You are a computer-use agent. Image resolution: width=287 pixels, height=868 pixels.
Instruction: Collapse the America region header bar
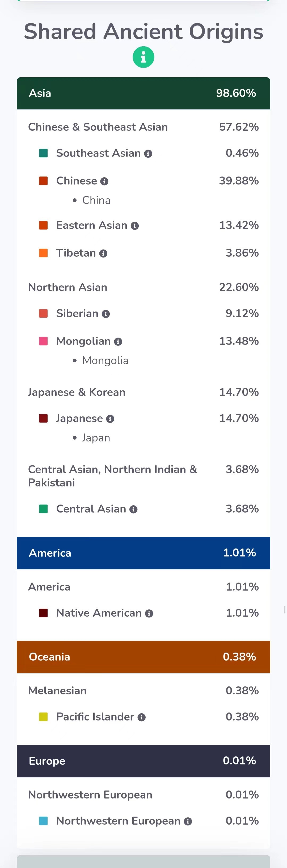143,553
